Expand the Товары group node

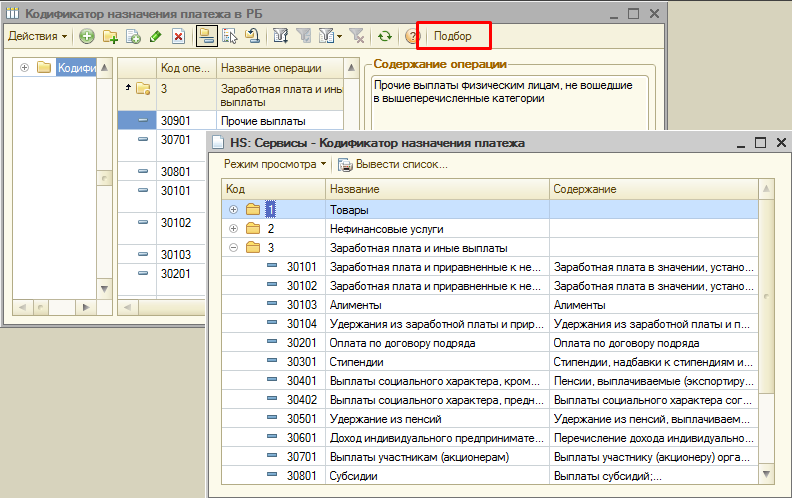(x=234, y=210)
